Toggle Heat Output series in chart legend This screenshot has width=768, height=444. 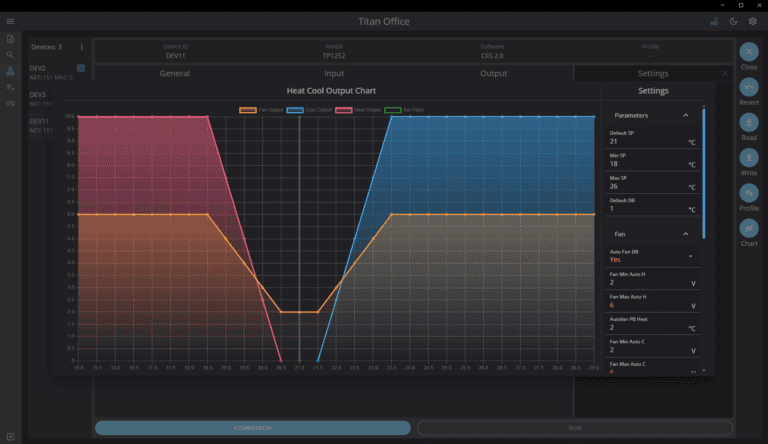tap(358, 110)
